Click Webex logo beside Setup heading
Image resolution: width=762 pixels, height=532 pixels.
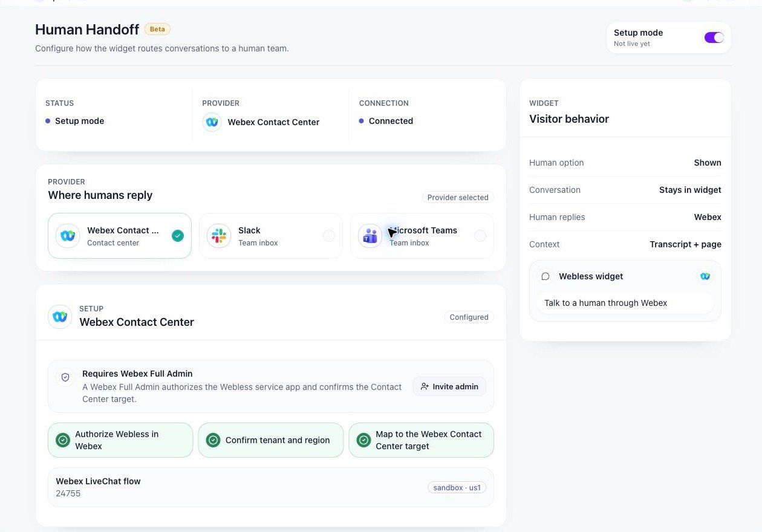click(x=60, y=316)
